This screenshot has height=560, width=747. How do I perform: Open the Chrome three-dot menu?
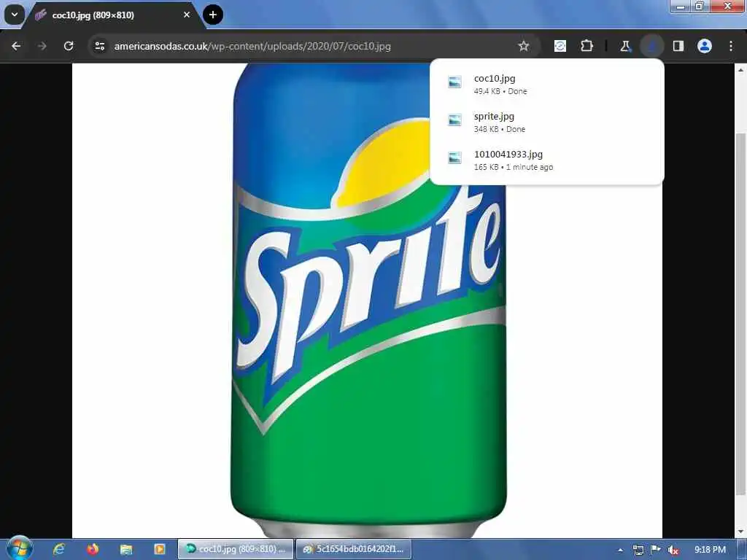(731, 46)
